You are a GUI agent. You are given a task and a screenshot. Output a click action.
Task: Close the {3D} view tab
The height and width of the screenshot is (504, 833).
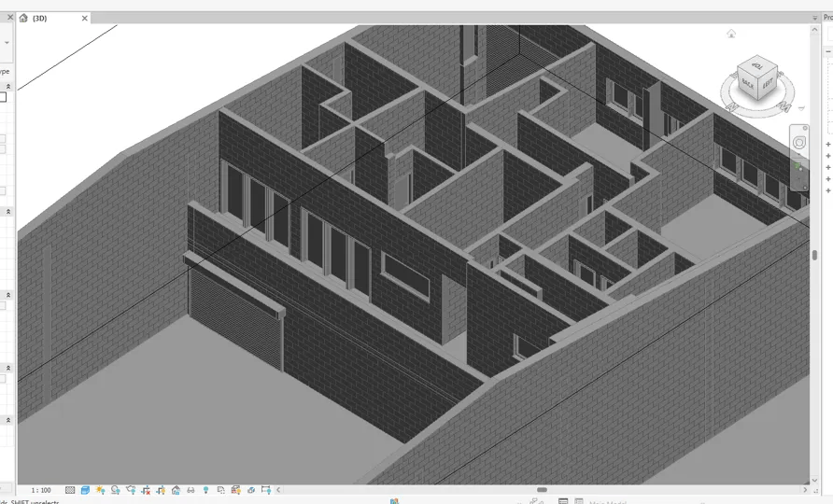[x=84, y=18]
